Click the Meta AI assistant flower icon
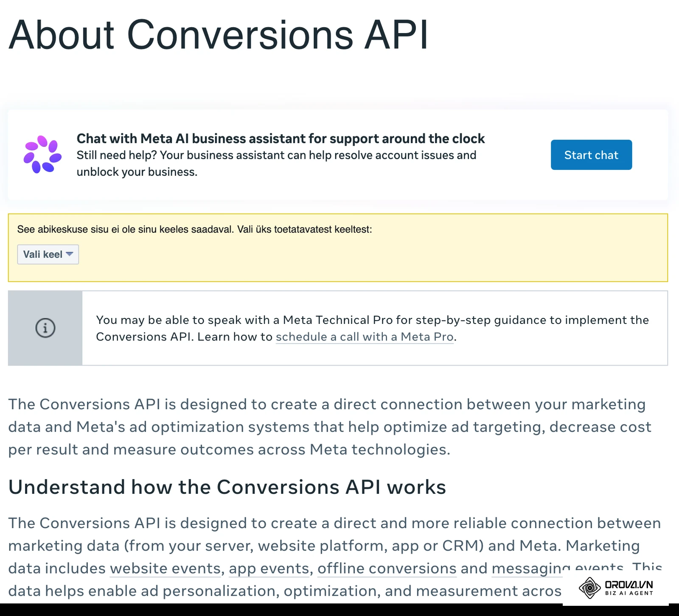Viewport: 679px width, 616px height. 42,155
